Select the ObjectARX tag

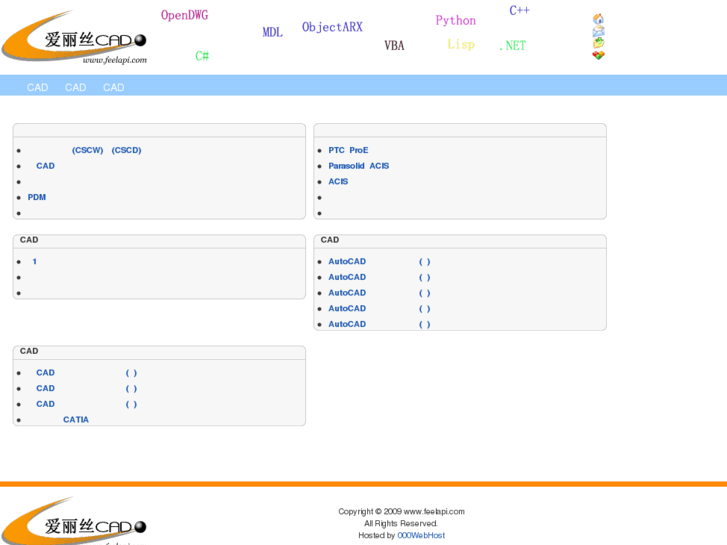tap(332, 27)
